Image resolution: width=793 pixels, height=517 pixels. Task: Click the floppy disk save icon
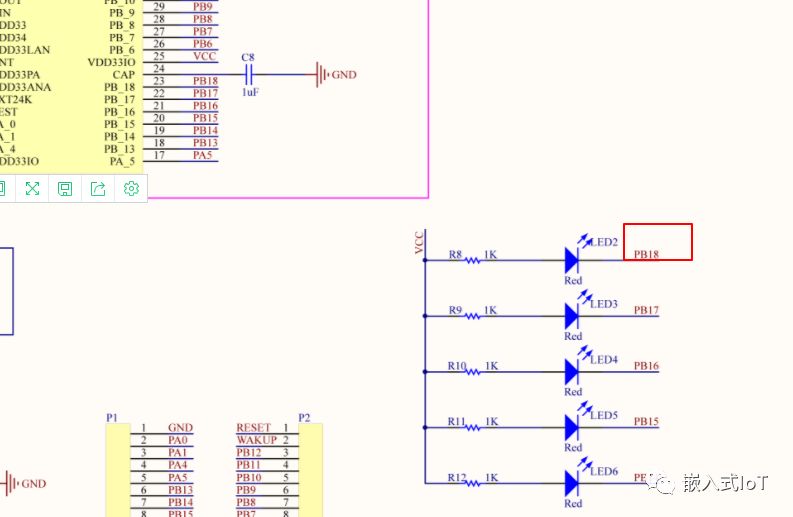click(65, 188)
